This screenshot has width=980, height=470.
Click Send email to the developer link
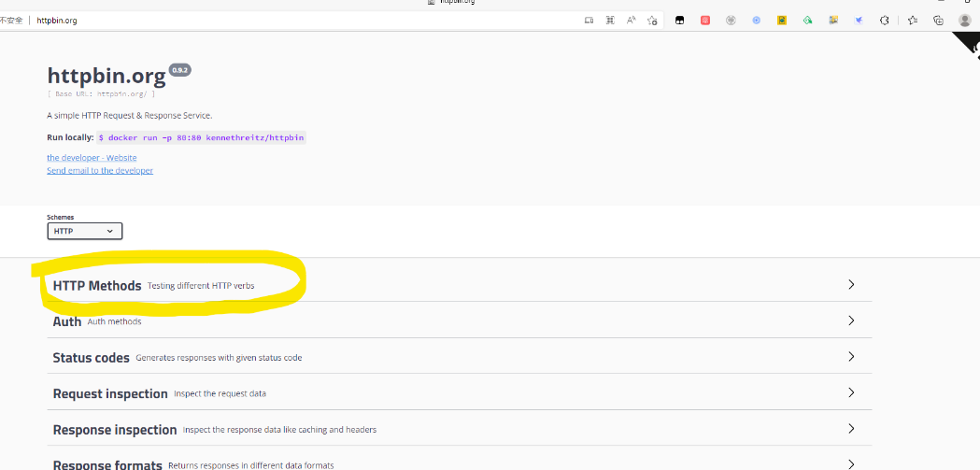click(x=100, y=170)
